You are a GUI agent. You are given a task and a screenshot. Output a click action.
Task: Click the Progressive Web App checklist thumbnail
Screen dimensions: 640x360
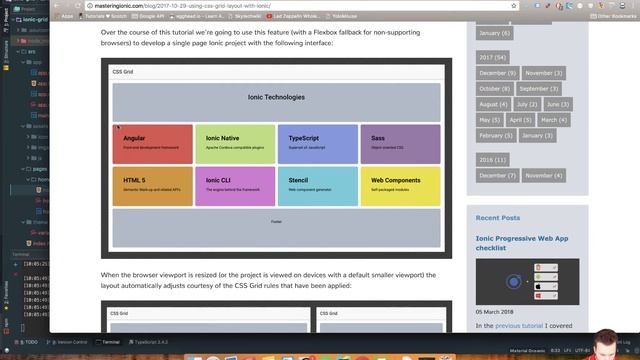[527, 282]
